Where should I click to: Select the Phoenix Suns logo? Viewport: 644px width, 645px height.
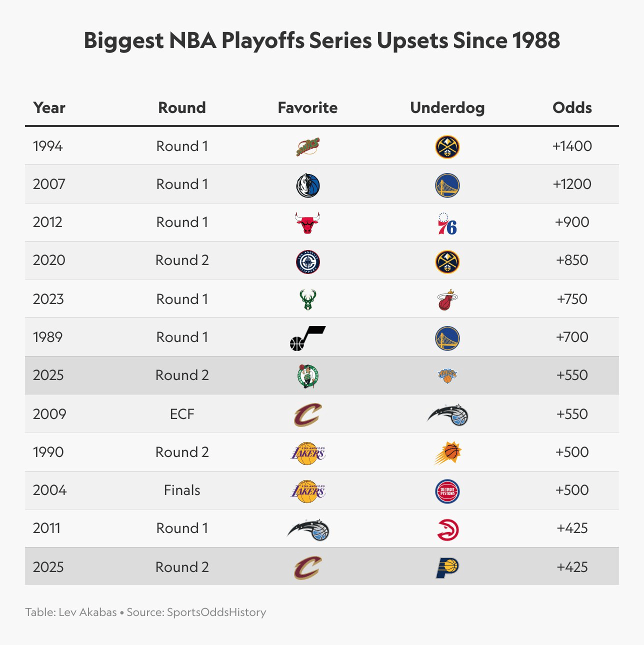(447, 453)
